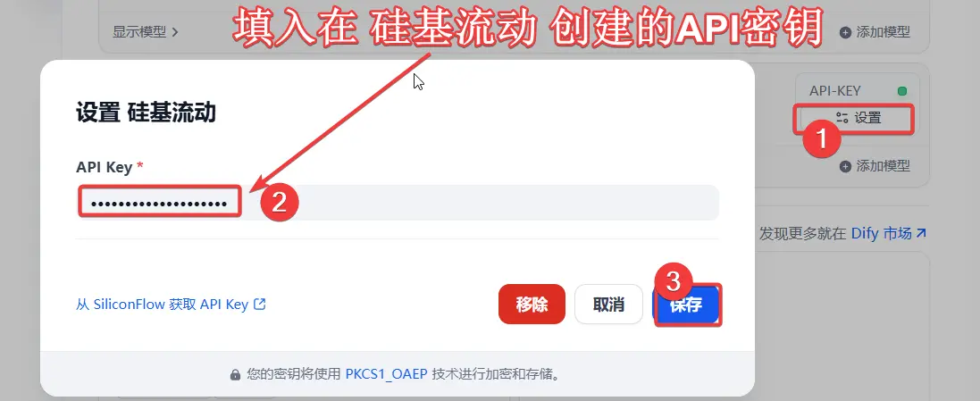Viewport: 980px width, 401px height.
Task: Expand the 显示模型 chevron
Action: click(x=174, y=32)
